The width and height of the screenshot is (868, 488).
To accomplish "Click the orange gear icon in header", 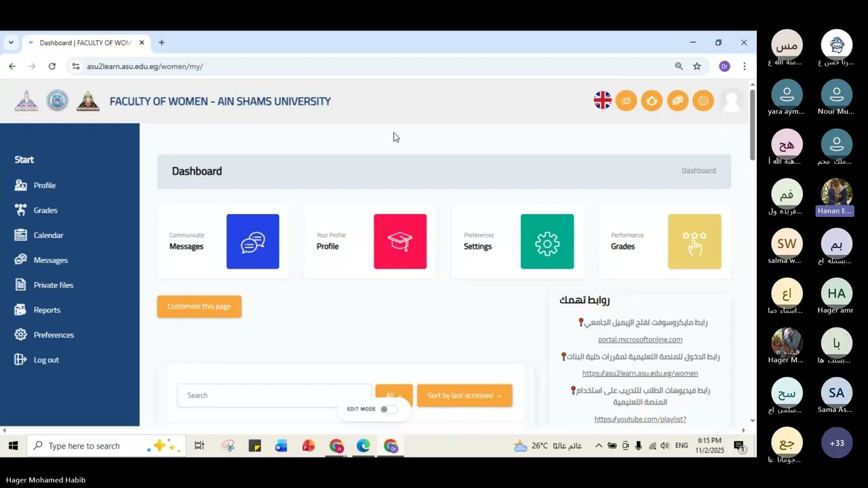I will (703, 101).
